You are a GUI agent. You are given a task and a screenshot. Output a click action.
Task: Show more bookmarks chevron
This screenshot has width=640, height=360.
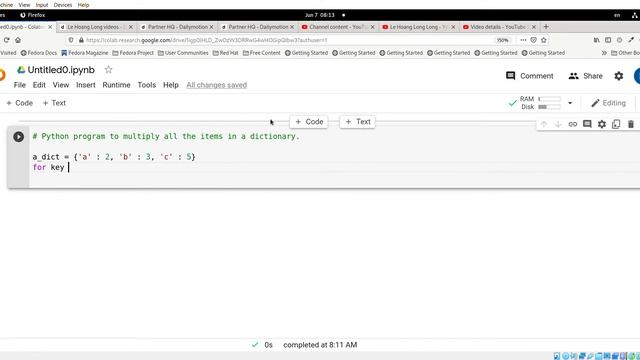pos(604,53)
